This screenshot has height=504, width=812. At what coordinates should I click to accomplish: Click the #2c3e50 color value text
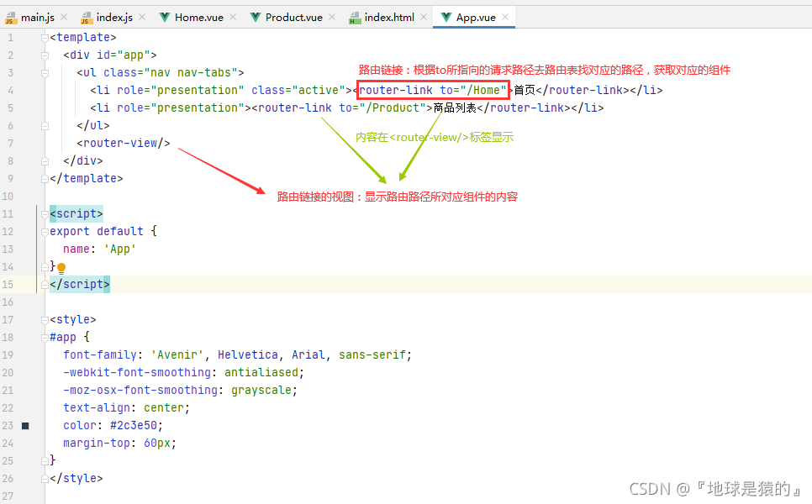point(134,425)
